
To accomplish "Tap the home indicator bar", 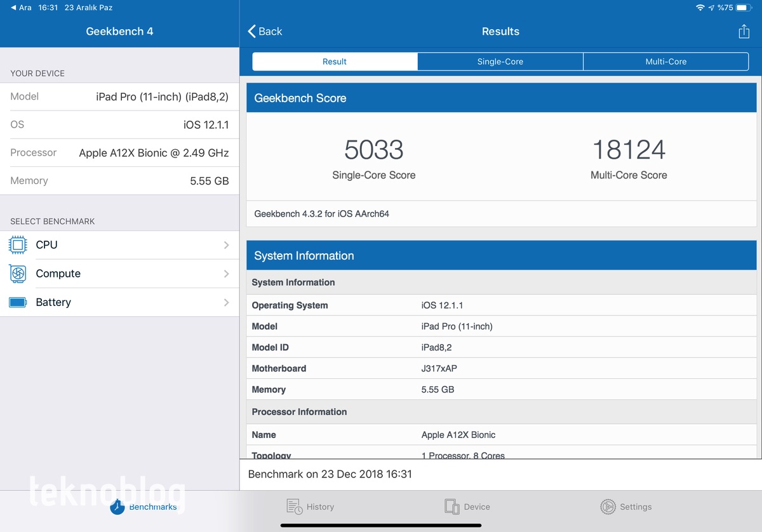I will pos(380,525).
